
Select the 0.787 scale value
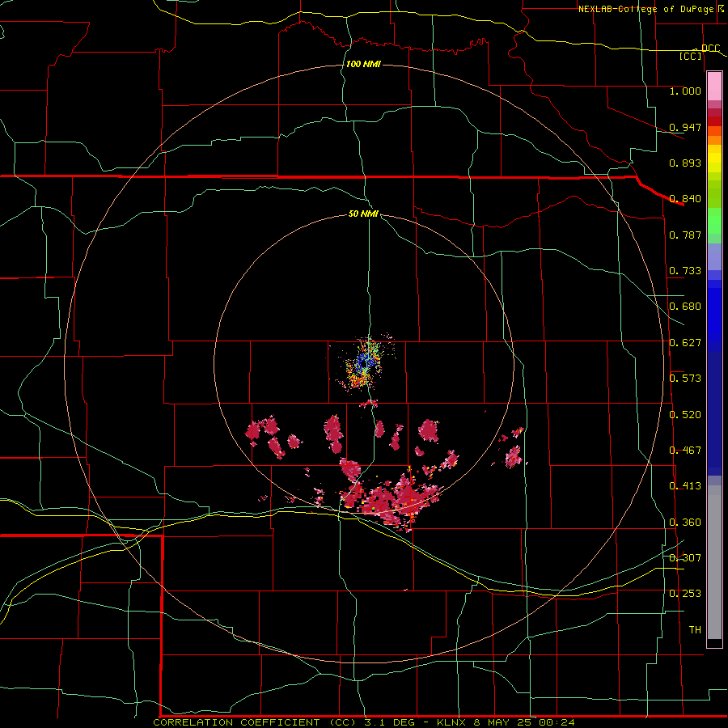coord(685,235)
